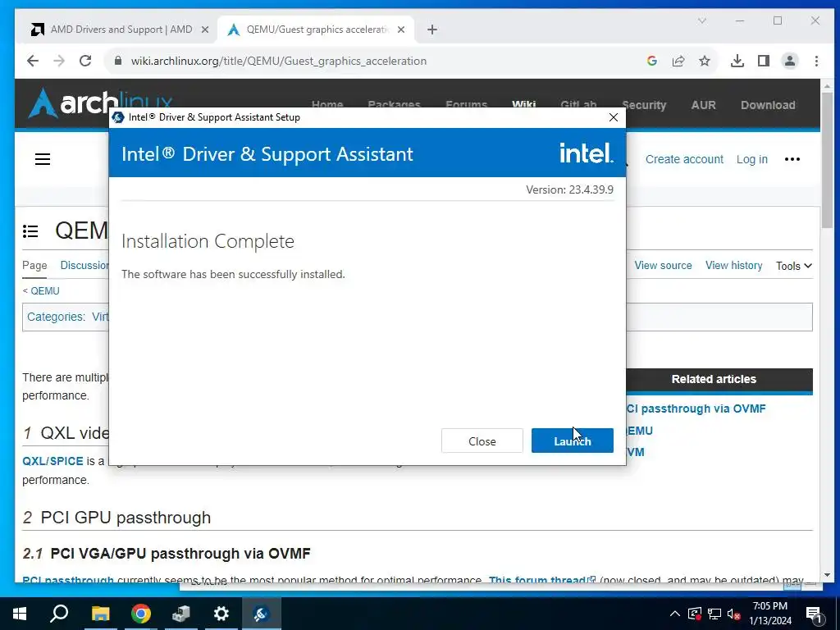Go back in Chrome browser

[x=33, y=61]
